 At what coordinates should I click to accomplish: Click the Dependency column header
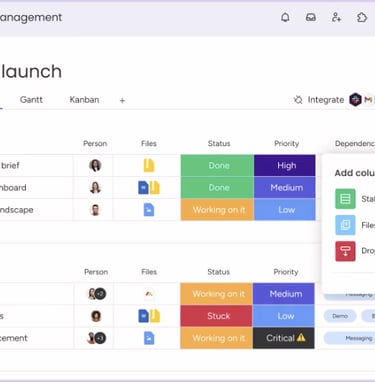click(355, 144)
